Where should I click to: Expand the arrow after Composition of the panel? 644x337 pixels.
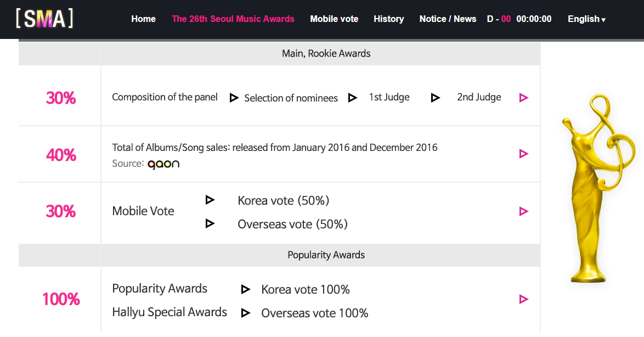point(234,97)
